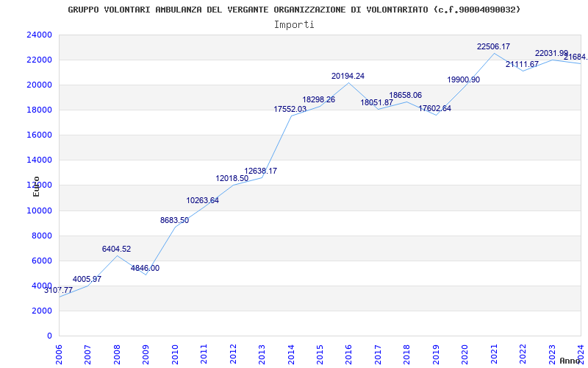Click the Importi chart subtitle
The width and height of the screenshot is (588, 368).
pyautogui.click(x=294, y=25)
